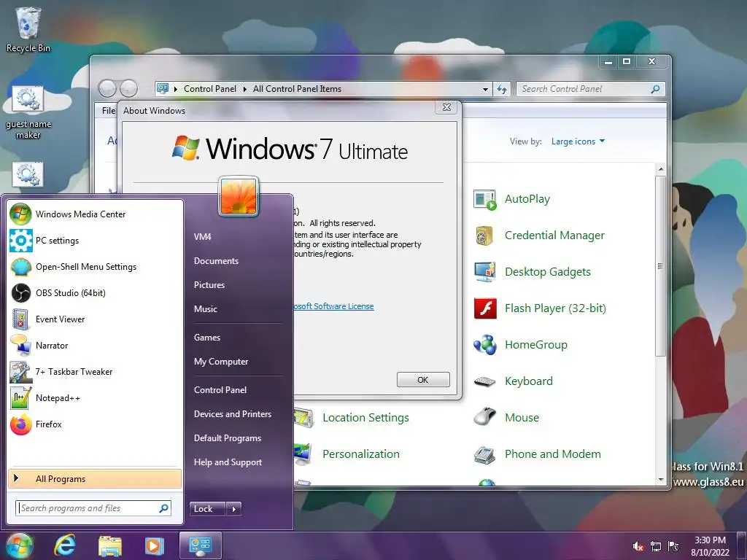This screenshot has width=747, height=560.
Task: Select guest name maker desktop icon
Action: [x=28, y=112]
